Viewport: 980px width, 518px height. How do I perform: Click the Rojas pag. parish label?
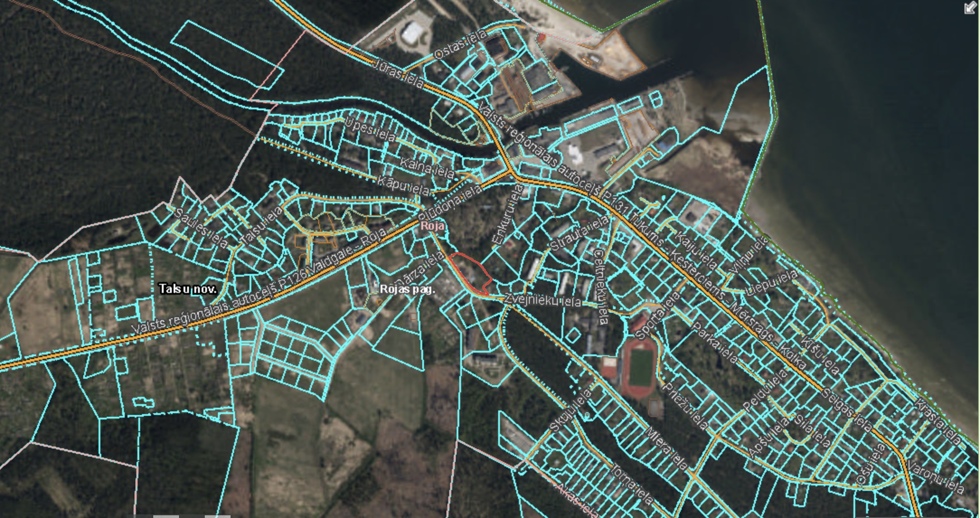tap(407, 289)
